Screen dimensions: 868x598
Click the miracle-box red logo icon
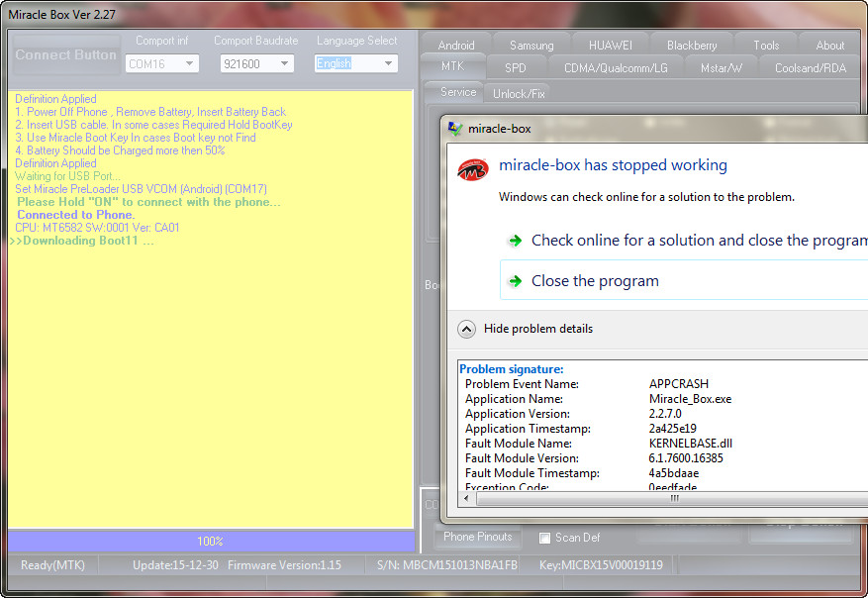tap(472, 167)
